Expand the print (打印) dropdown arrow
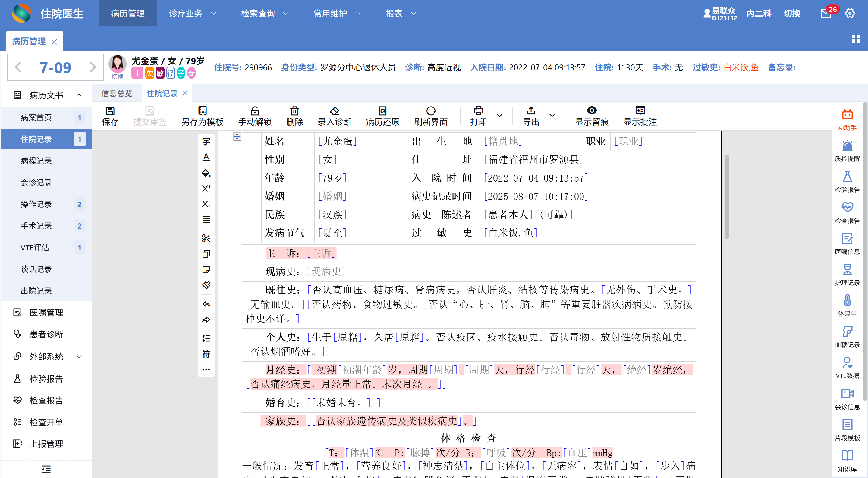The image size is (868, 478). click(500, 116)
